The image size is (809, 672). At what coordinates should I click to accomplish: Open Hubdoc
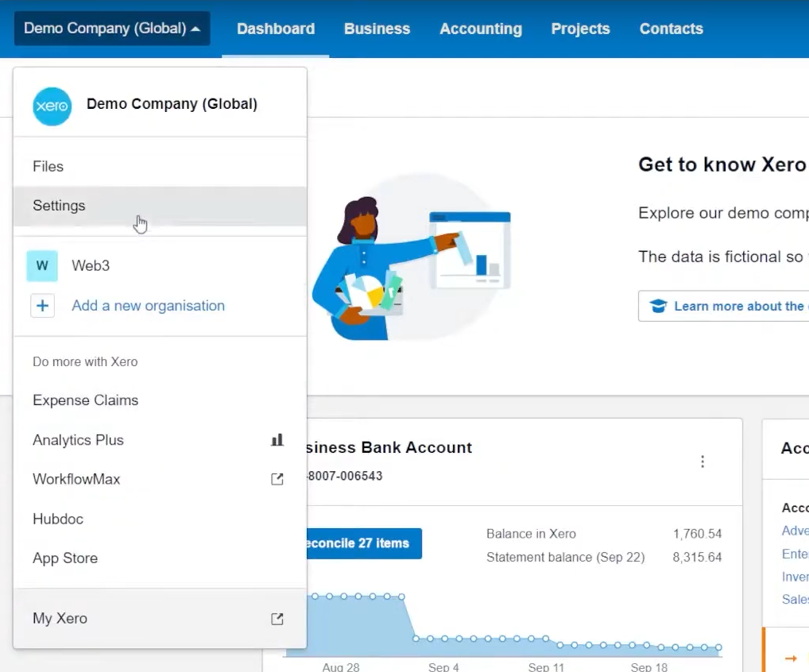point(160,519)
